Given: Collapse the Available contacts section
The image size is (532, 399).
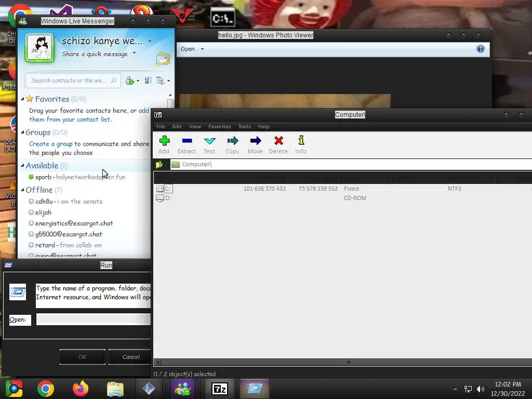Looking at the screenshot, I should pos(22,166).
